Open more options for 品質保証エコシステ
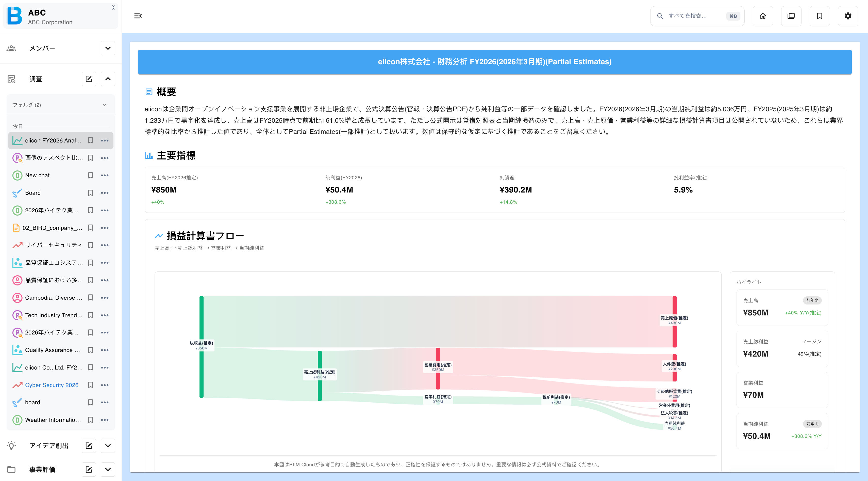The height and width of the screenshot is (481, 868). [105, 263]
